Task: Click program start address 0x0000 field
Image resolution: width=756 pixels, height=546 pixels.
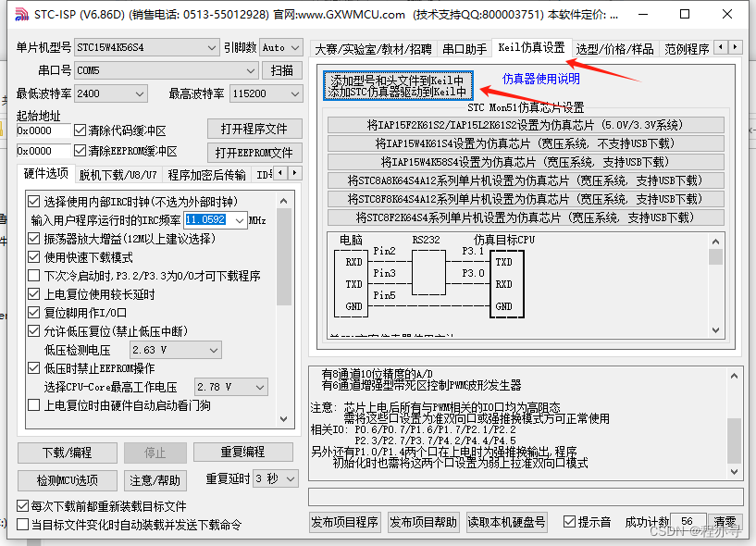Action: 43,130
